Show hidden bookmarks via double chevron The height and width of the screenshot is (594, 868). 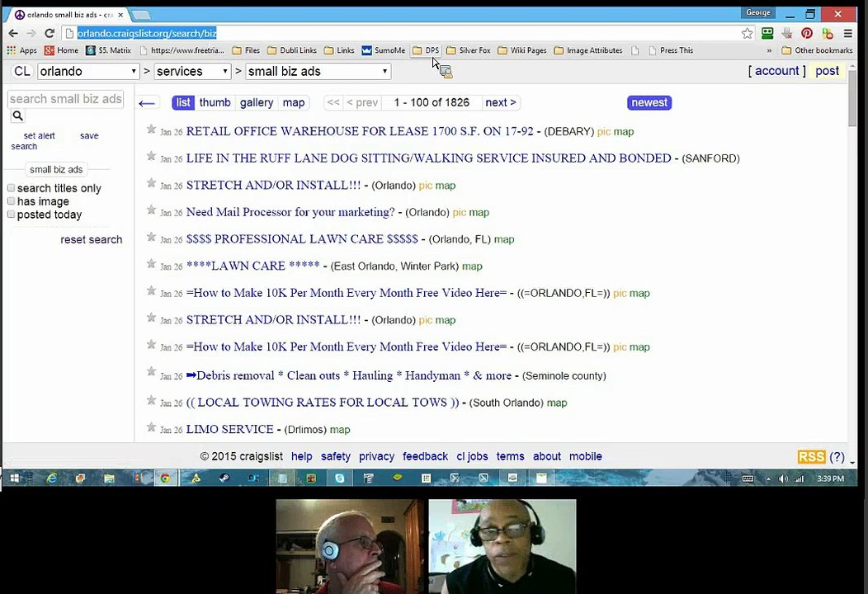769,50
